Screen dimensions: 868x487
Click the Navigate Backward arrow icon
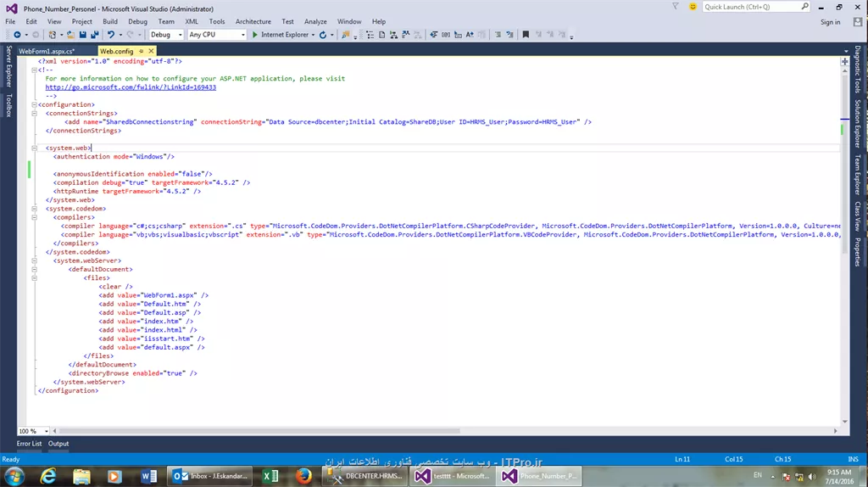click(17, 35)
